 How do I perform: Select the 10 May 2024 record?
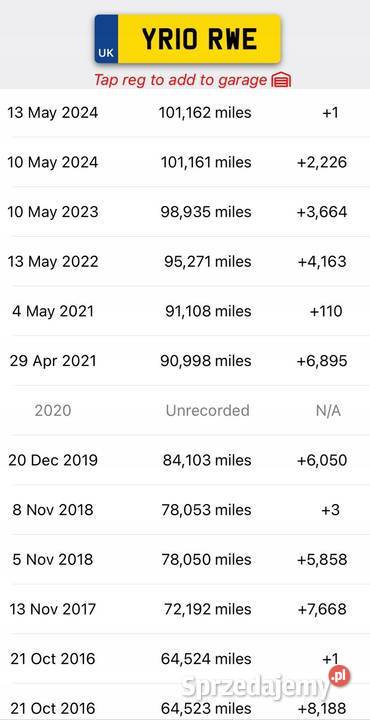185,162
